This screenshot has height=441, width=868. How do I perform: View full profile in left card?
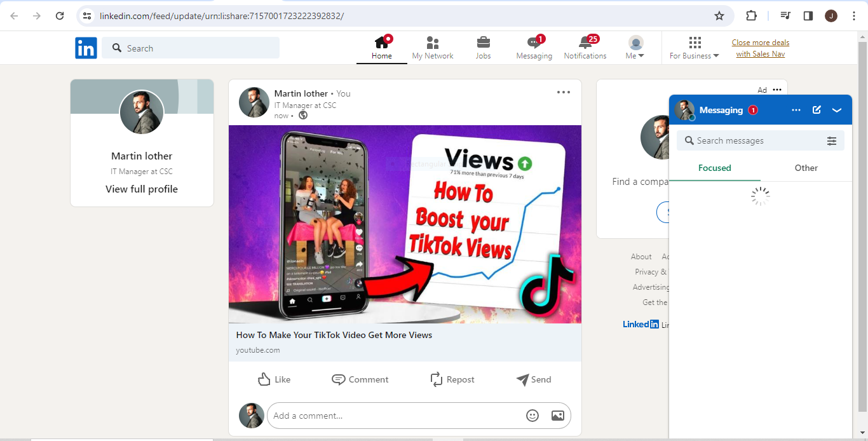click(142, 189)
